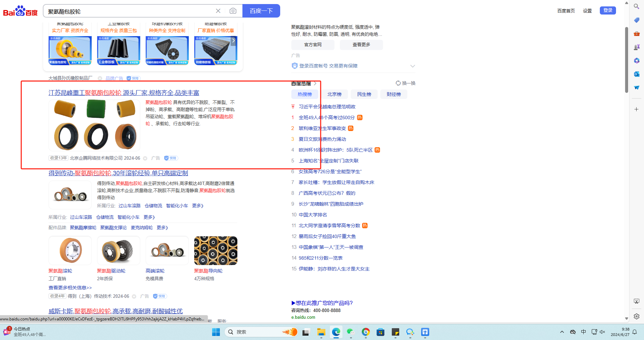Viewport: 644px width, 340px height.
Task: Open the Edge sidebar games icon
Action: pyautogui.click(x=637, y=47)
